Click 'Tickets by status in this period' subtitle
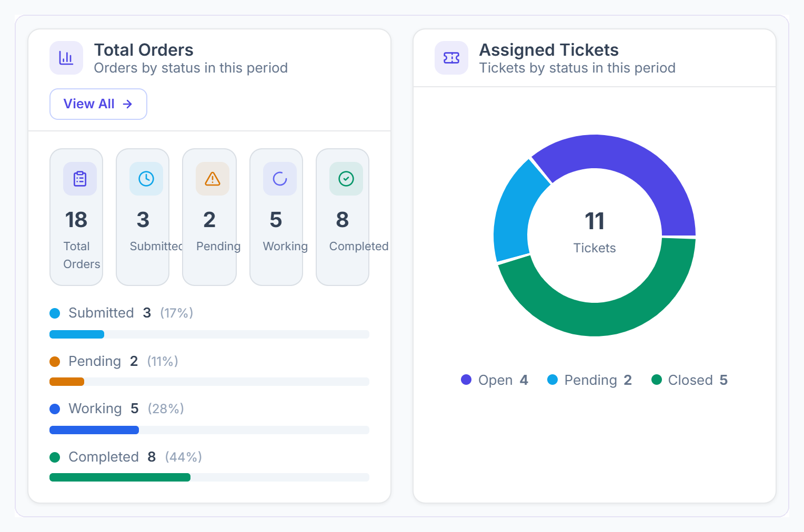 pyautogui.click(x=577, y=68)
